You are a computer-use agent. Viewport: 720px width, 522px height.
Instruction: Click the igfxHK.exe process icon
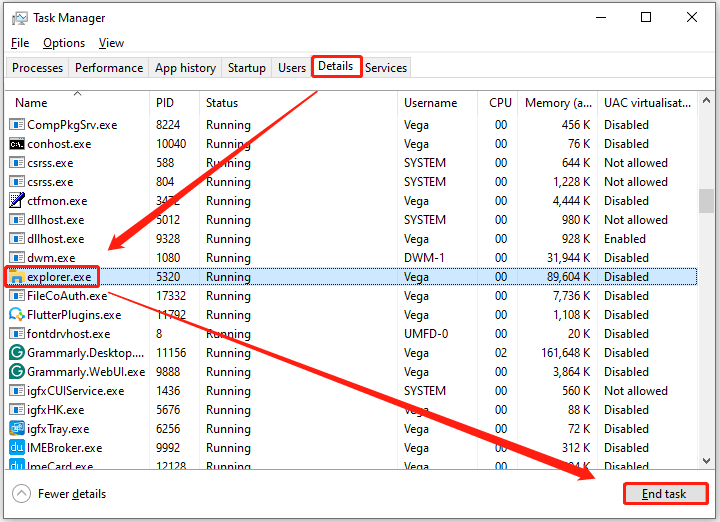(17, 410)
